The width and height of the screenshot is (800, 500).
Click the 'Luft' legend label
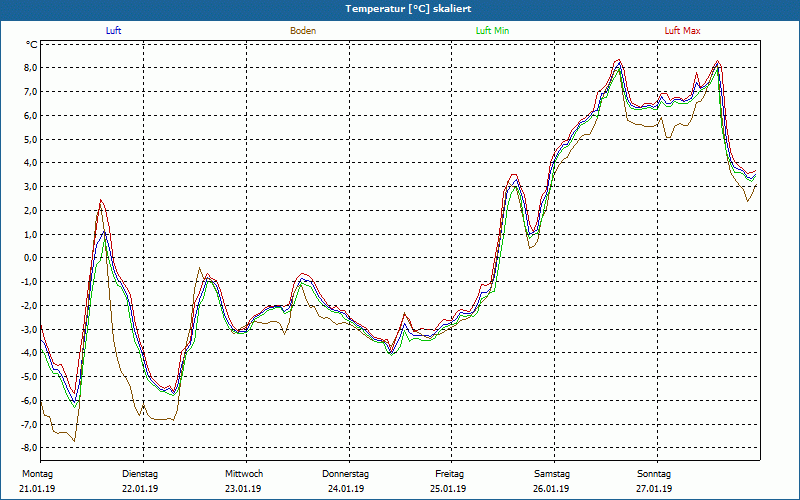113,31
